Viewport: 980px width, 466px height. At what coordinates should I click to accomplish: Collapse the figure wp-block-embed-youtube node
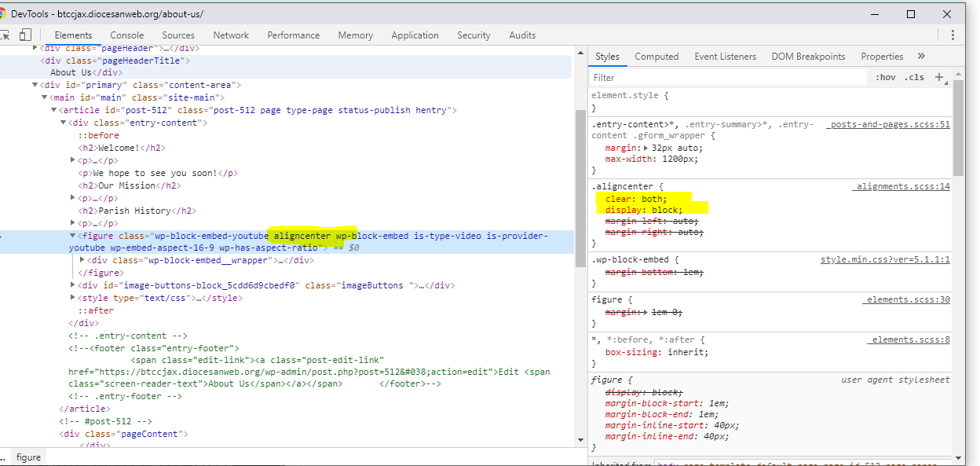[73, 236]
